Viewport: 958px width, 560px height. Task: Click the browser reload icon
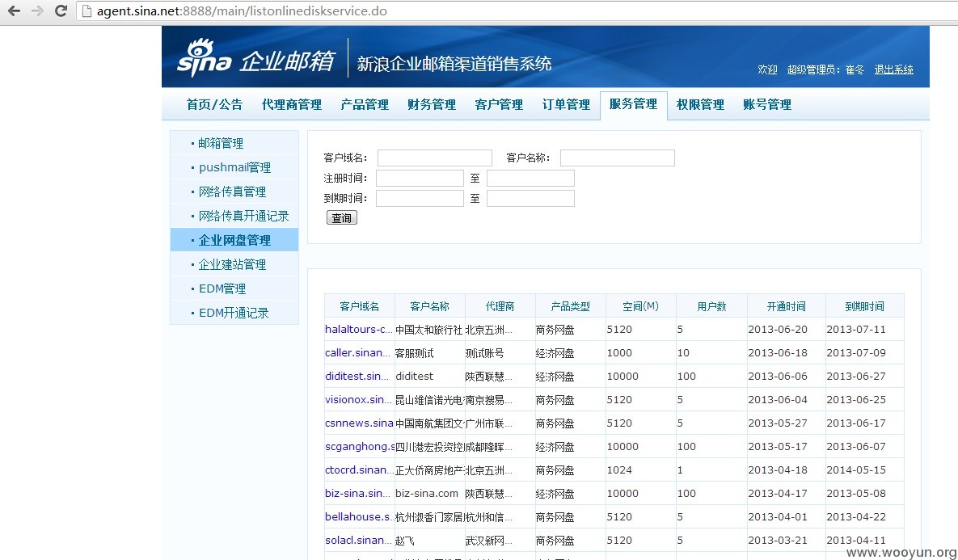click(61, 11)
